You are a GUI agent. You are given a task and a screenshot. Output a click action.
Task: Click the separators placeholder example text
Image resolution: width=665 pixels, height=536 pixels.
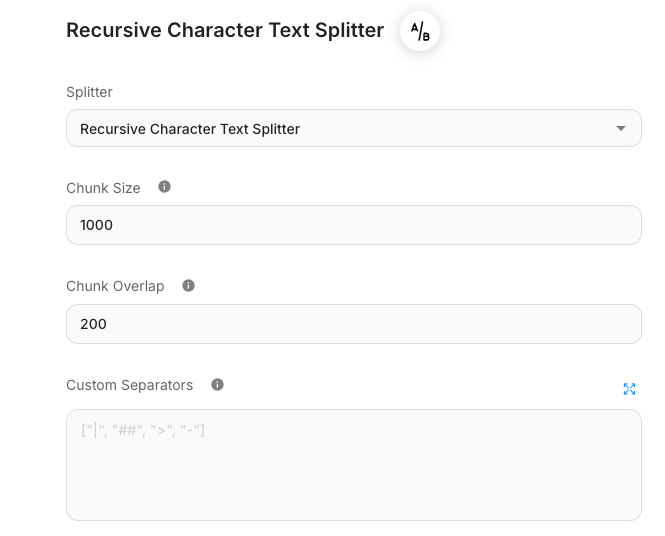143,431
